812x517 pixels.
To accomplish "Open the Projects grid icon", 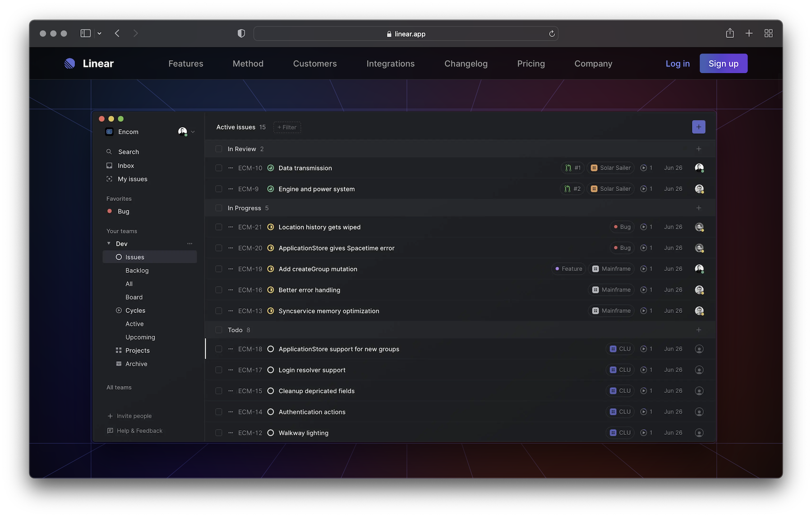I will (119, 350).
